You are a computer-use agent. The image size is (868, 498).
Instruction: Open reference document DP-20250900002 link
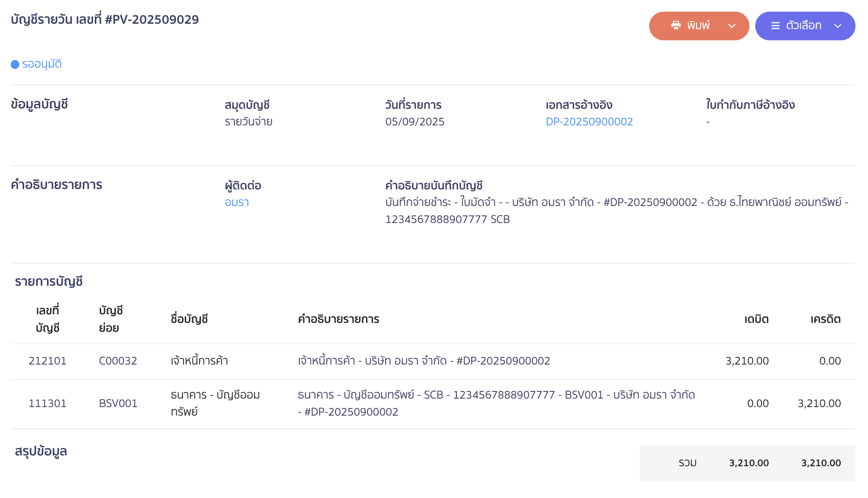click(x=589, y=122)
